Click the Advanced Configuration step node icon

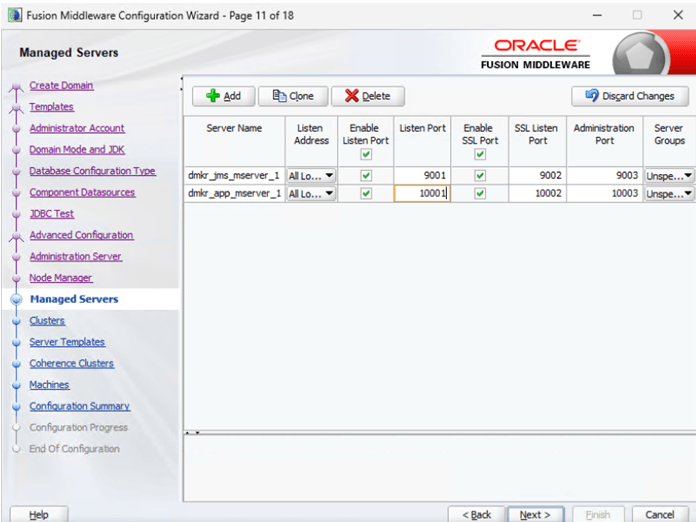(x=16, y=236)
